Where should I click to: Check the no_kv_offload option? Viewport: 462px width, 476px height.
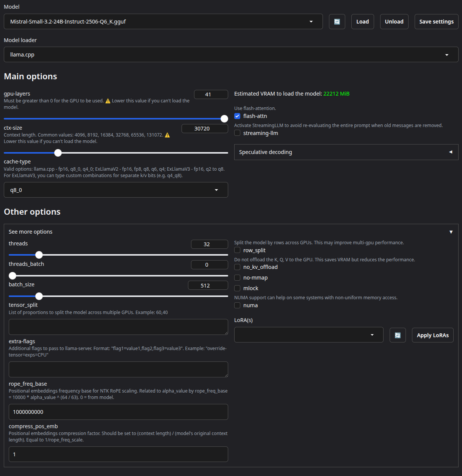(237, 267)
